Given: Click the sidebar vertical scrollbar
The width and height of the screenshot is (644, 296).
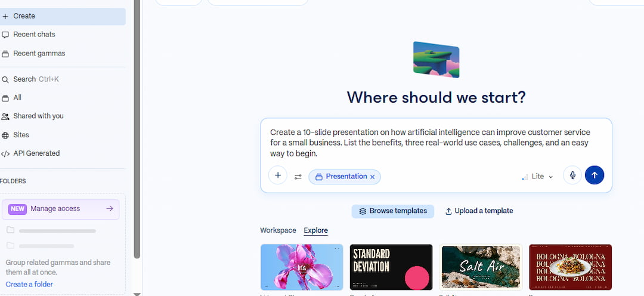Looking at the screenshot, I should (137, 128).
